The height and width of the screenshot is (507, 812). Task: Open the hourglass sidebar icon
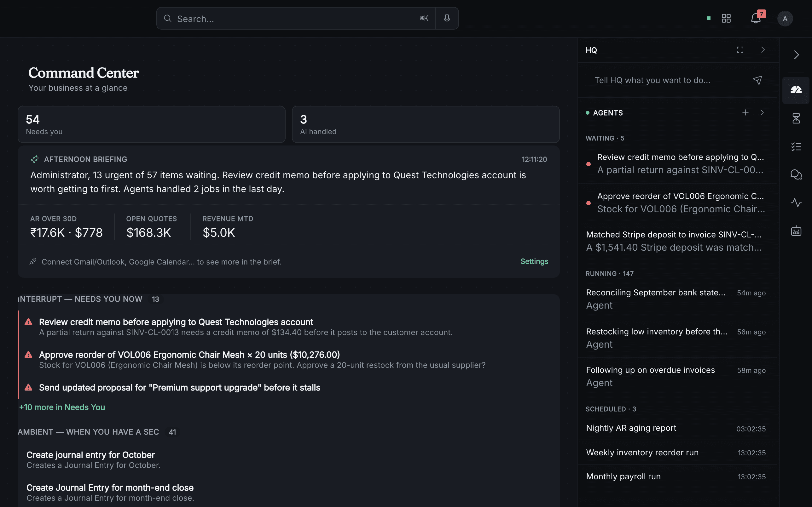pyautogui.click(x=796, y=118)
